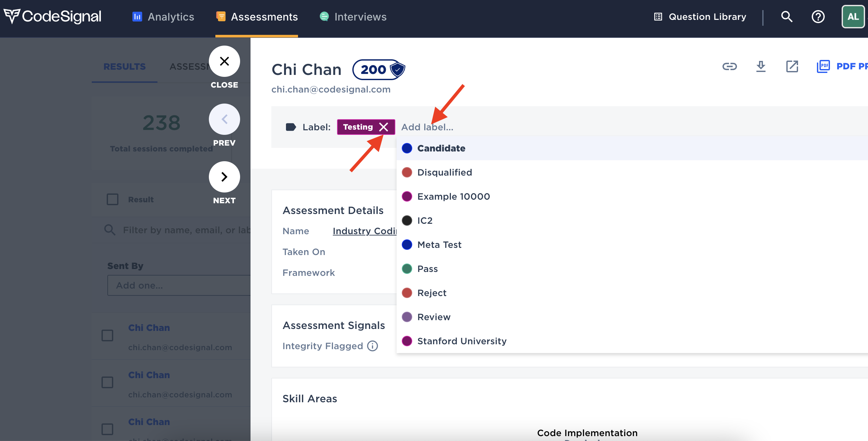Open the help question mark icon
The height and width of the screenshot is (441, 868).
818,17
